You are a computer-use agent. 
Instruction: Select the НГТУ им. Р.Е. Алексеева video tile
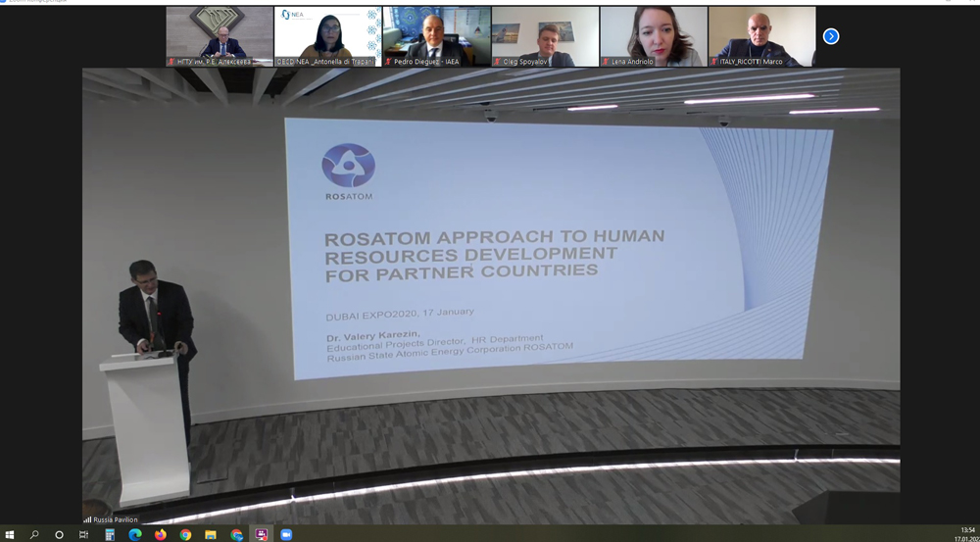[x=220, y=36]
